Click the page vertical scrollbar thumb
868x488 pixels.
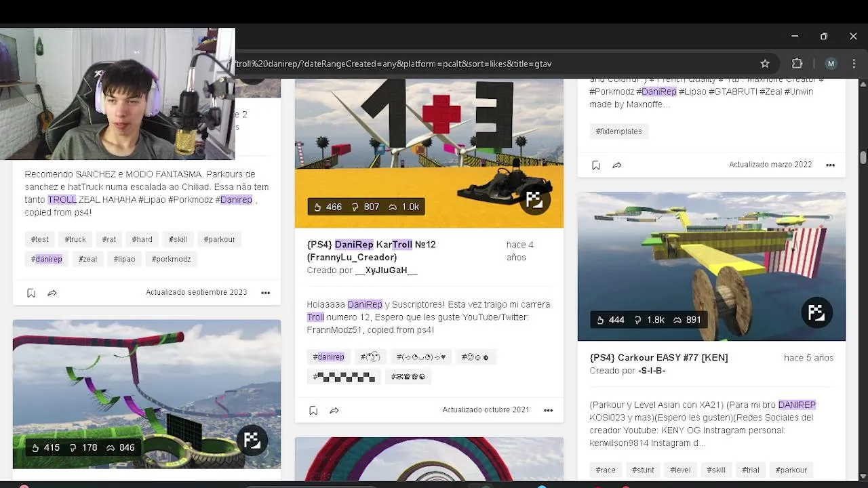click(x=863, y=157)
